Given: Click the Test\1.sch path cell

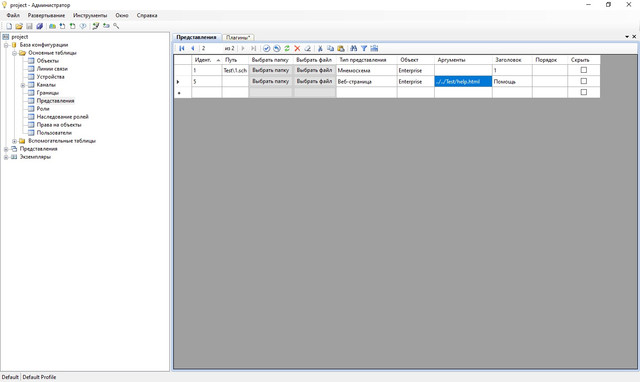Looking at the screenshot, I should coord(235,70).
